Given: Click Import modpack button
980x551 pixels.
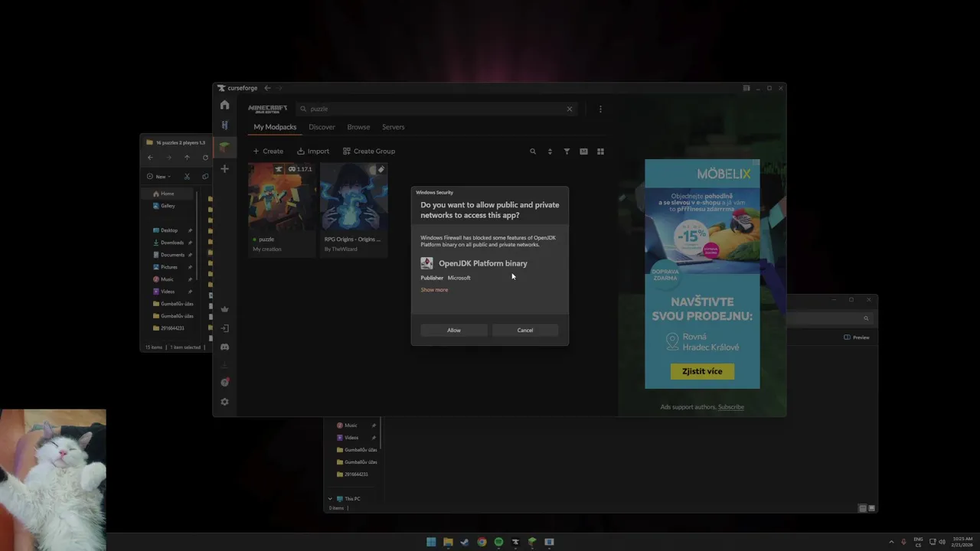Looking at the screenshot, I should click(313, 152).
